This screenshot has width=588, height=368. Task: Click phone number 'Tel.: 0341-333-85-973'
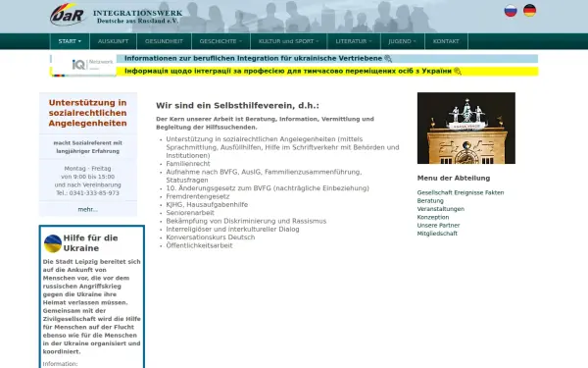click(88, 193)
